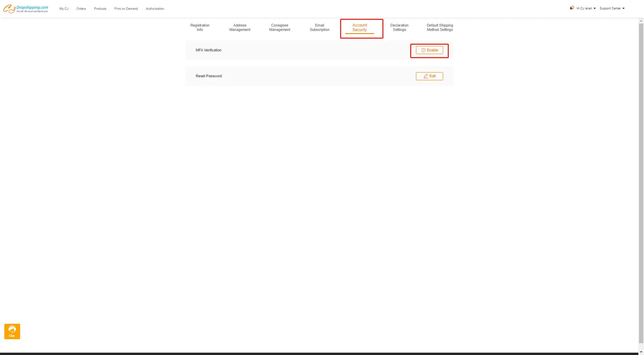Open the Declaration Settings tab
Image resolution: width=644 pixels, height=355 pixels.
point(399,28)
